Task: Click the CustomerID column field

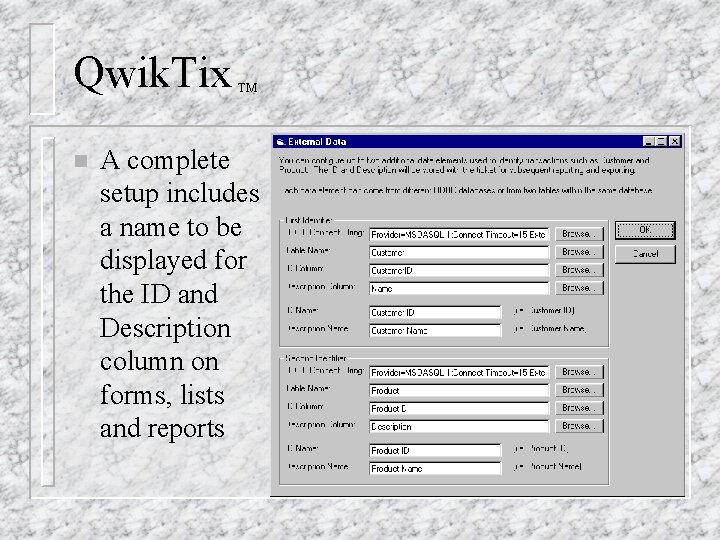Action: (x=459, y=270)
